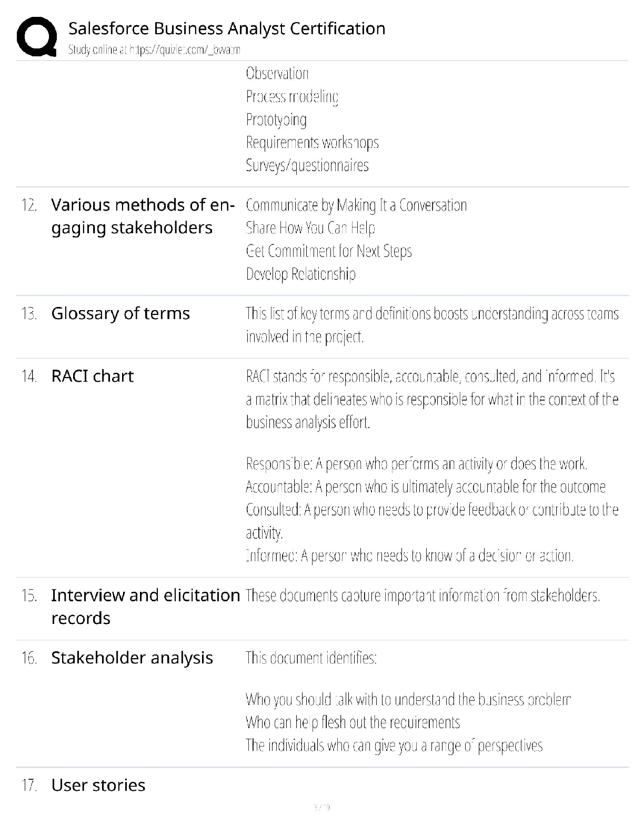Click 'Communicate by Making It a Conversation'
The height and width of the screenshot is (834, 644).
356,205
